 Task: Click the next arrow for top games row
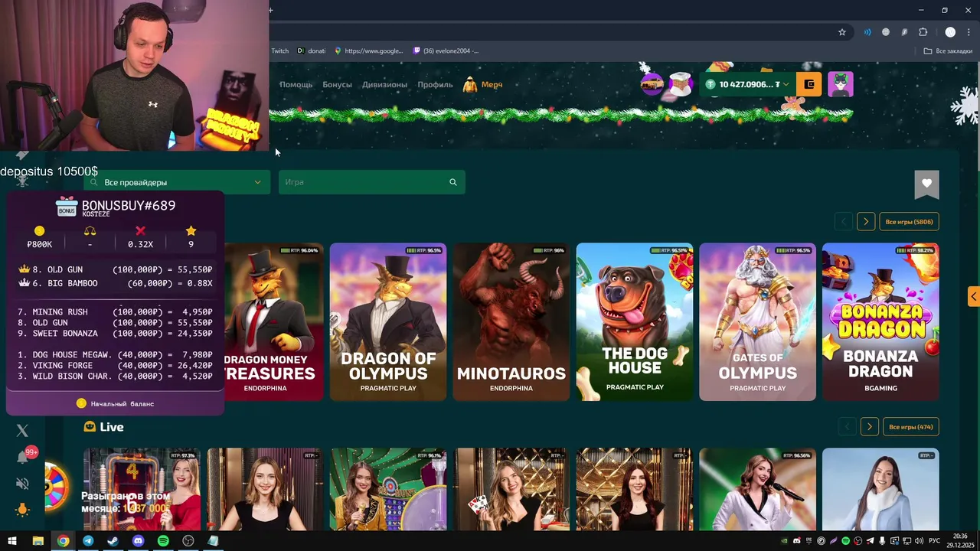(x=866, y=222)
